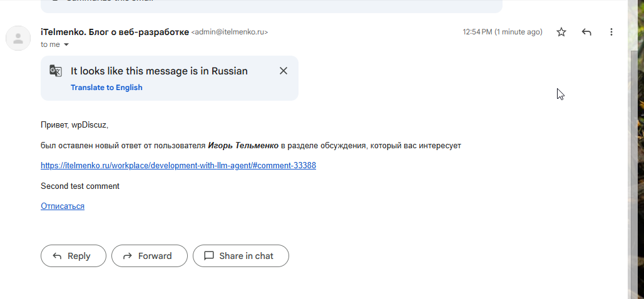Click the bold name "Игорь Тельменко"
This screenshot has height=299, width=644.
[x=243, y=146]
